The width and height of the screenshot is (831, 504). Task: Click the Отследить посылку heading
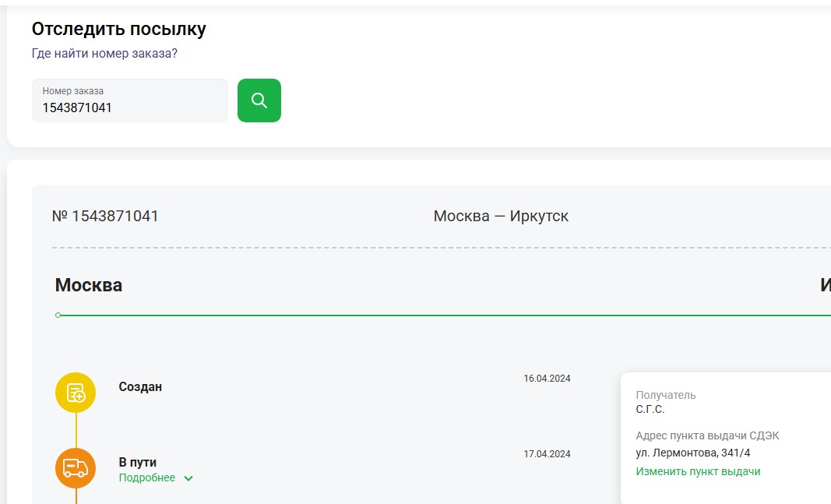[118, 30]
